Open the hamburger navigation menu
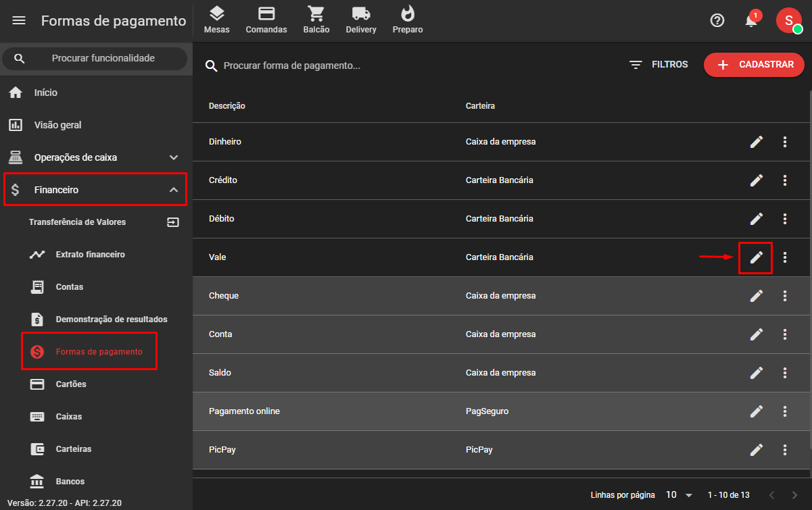 pyautogui.click(x=19, y=21)
